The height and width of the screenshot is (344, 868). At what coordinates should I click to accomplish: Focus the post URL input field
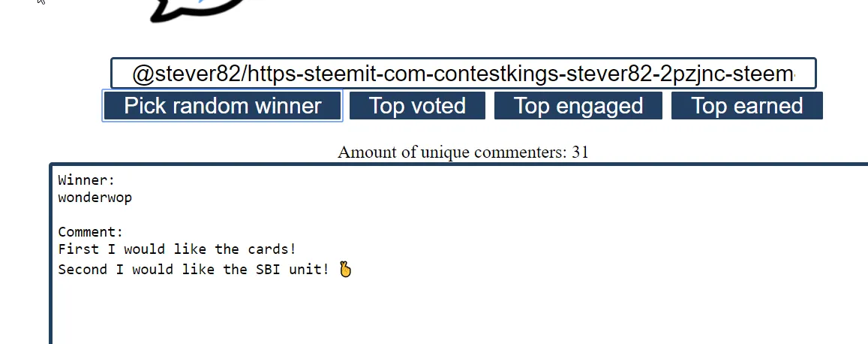(464, 73)
